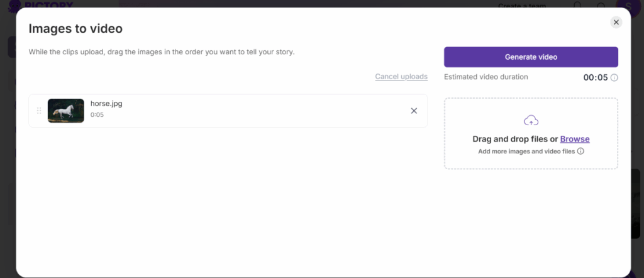
Task: Cancel the ongoing uploads
Action: (x=401, y=77)
